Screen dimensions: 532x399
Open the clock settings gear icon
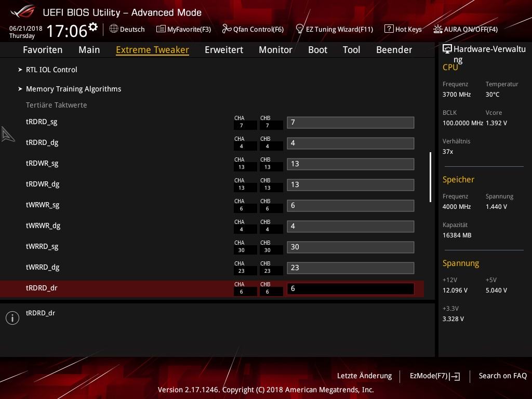pos(93,27)
